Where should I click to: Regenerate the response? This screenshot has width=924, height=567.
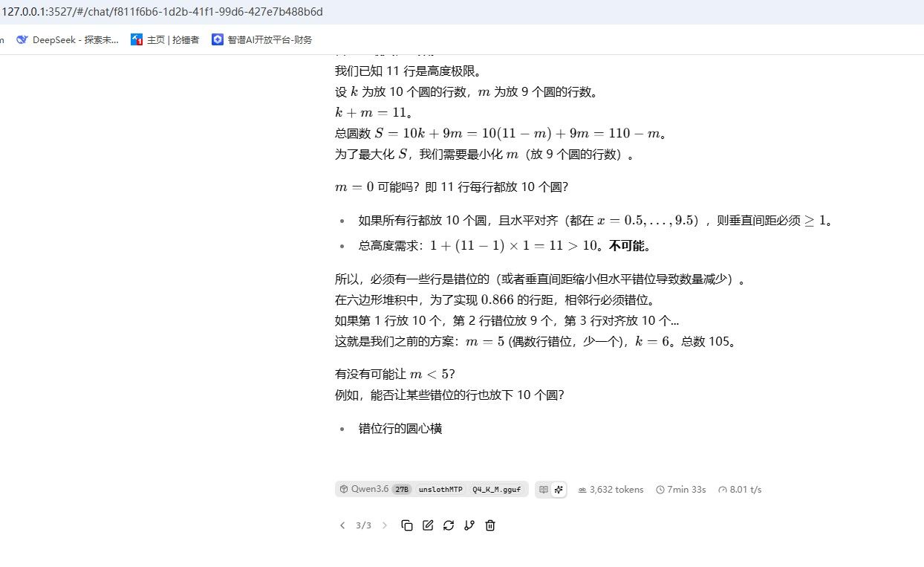[449, 525]
